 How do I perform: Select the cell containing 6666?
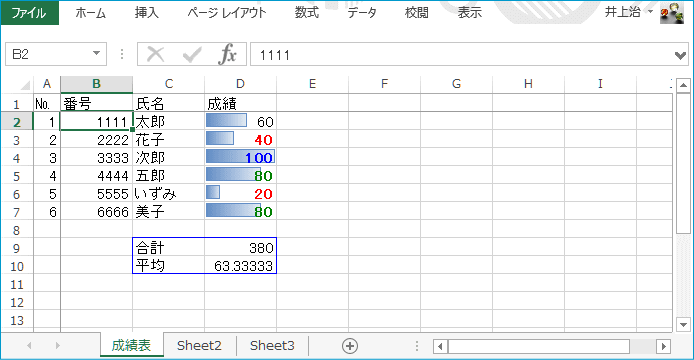tap(96, 212)
